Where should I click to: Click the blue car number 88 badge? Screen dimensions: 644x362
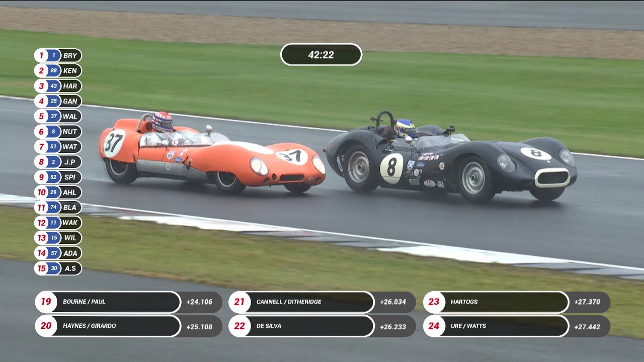pos(54,70)
